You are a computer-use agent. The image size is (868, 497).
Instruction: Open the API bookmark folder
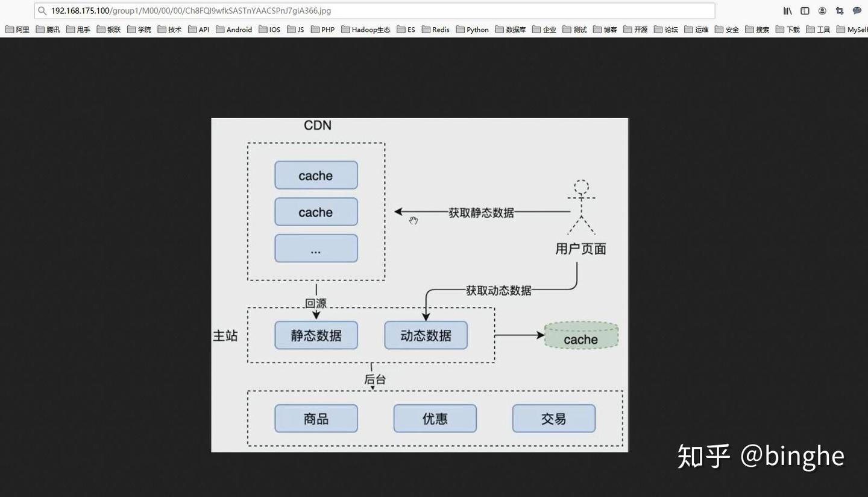click(199, 30)
